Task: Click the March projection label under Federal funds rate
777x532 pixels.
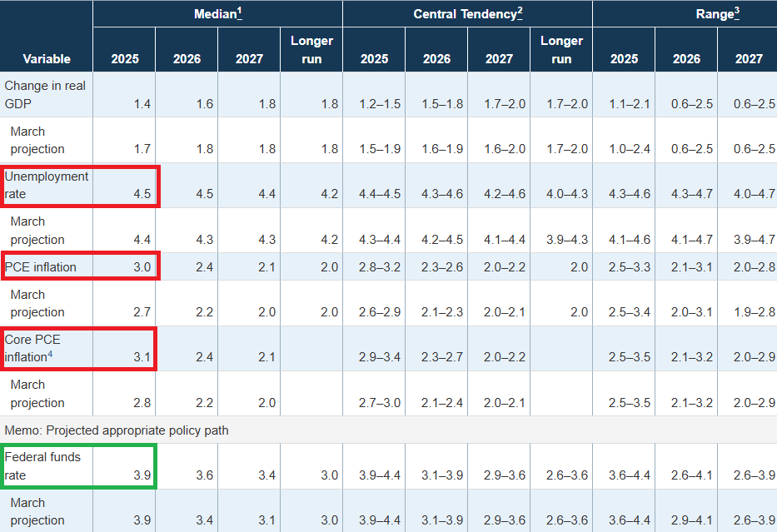Action: pyautogui.click(x=37, y=511)
